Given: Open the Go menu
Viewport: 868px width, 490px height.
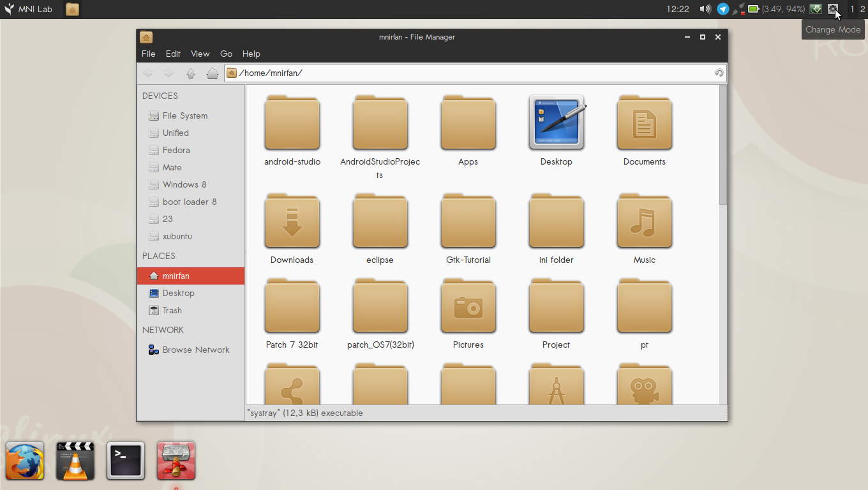Looking at the screenshot, I should point(226,54).
